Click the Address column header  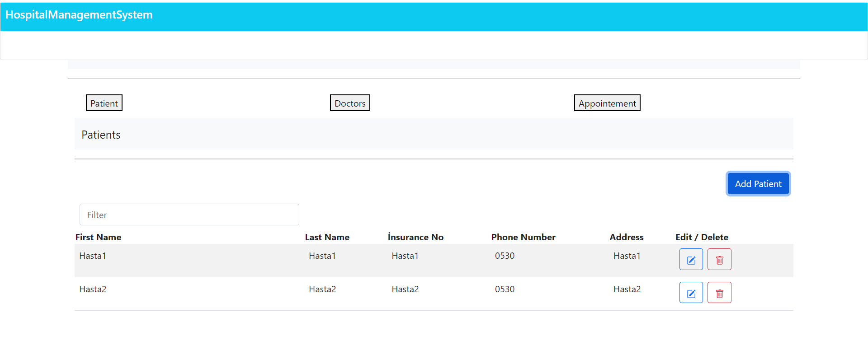tap(626, 237)
